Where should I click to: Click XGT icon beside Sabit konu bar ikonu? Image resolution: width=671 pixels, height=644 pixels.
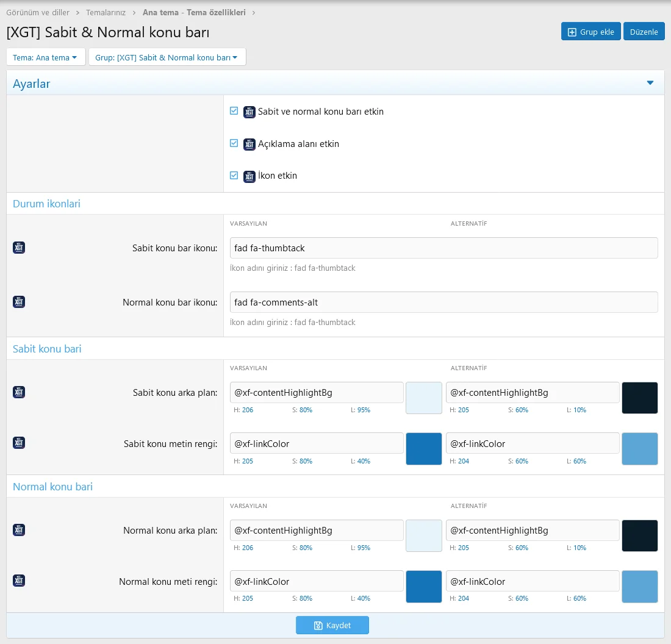(x=19, y=248)
